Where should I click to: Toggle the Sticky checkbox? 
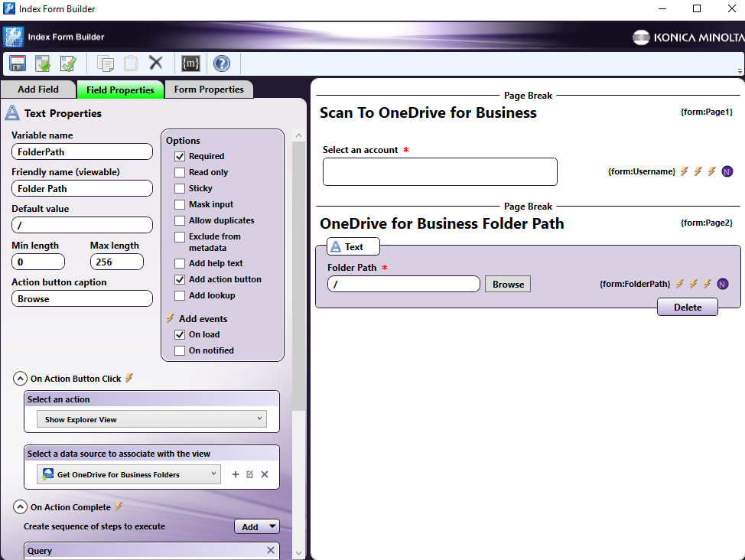[180, 189]
